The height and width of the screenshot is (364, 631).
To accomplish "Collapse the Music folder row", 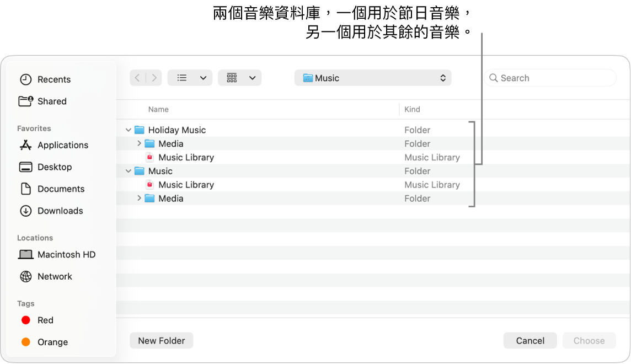I will pyautogui.click(x=129, y=171).
